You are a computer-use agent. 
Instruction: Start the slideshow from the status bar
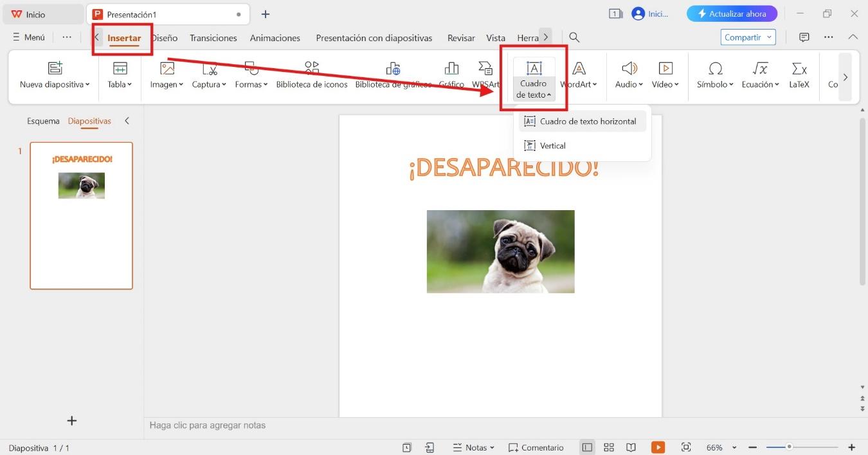click(658, 447)
